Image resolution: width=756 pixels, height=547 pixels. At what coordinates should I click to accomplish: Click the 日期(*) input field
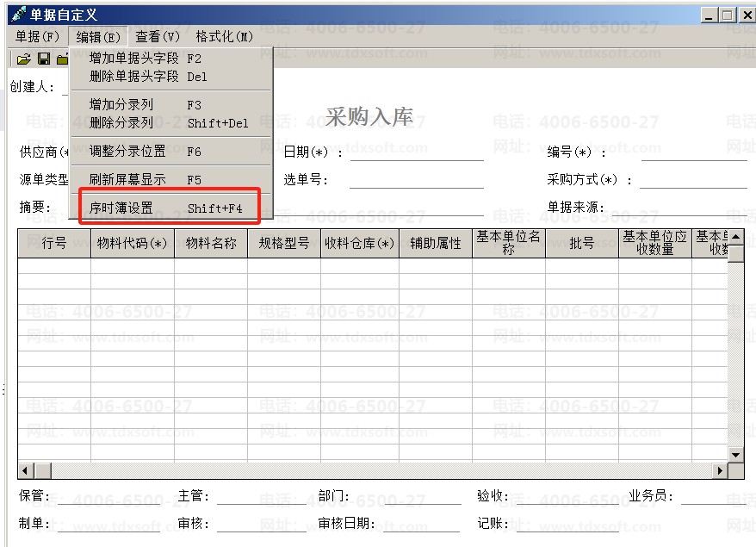tap(417, 152)
